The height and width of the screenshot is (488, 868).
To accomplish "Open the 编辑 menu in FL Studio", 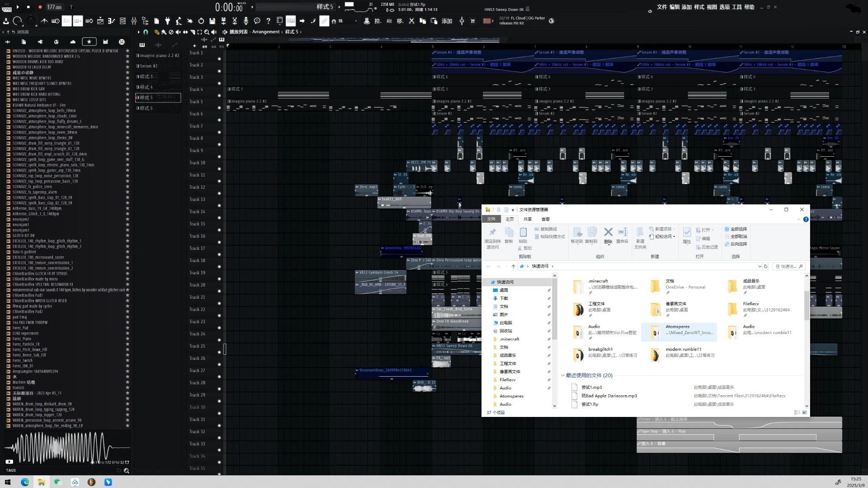I will (674, 7).
